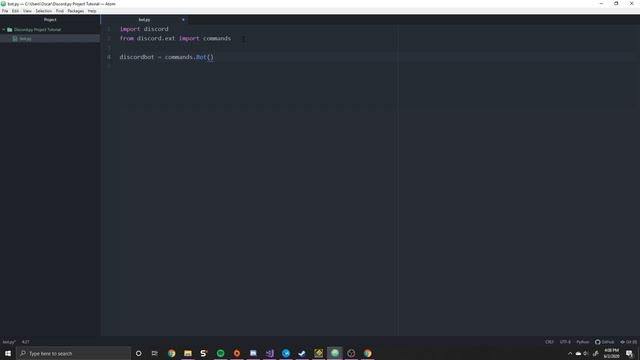Open Spotify from the taskbar

pyautogui.click(x=220, y=353)
